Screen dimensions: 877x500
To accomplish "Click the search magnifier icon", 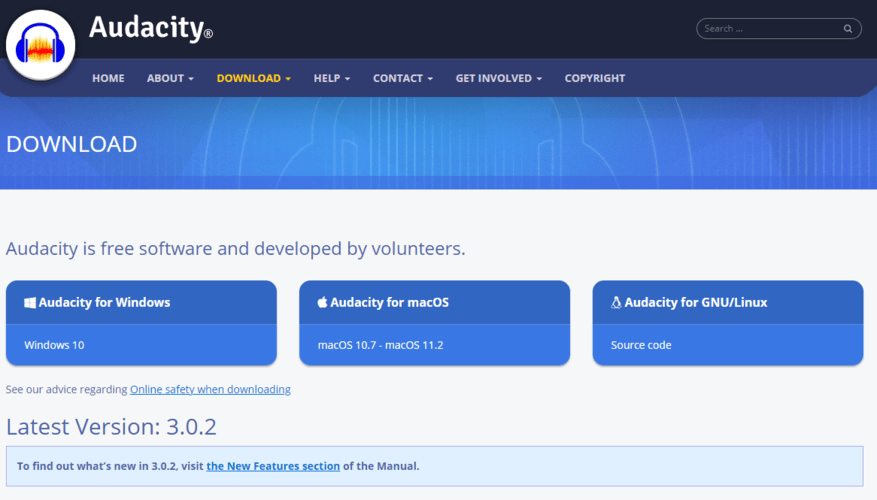I will point(848,29).
